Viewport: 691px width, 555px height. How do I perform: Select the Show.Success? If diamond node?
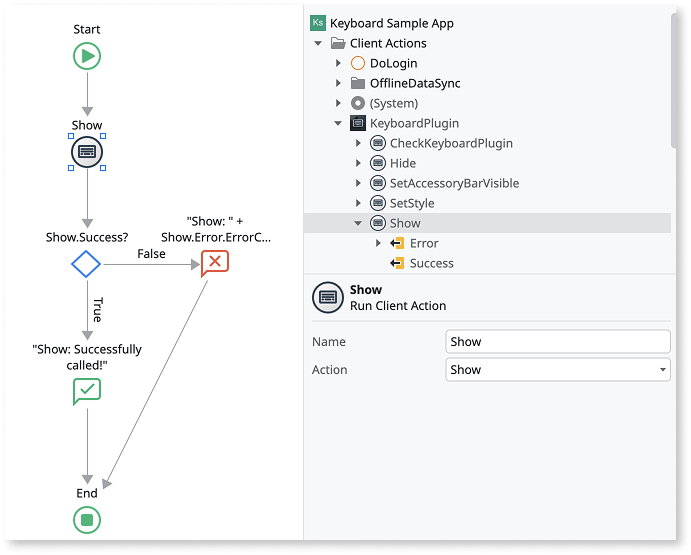tap(86, 264)
